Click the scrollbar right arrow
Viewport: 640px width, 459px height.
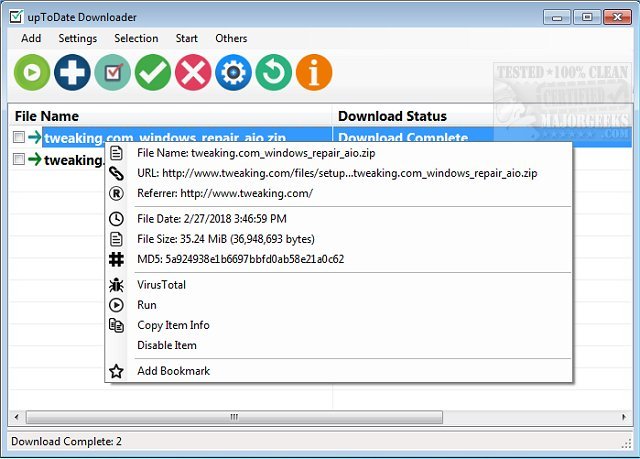click(x=624, y=417)
